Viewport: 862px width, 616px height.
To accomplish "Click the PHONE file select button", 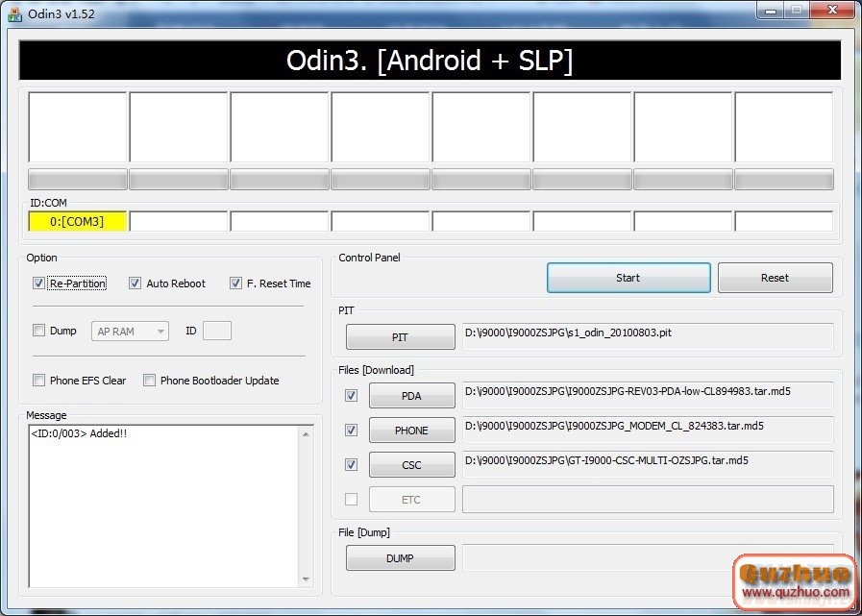I will pos(411,431).
